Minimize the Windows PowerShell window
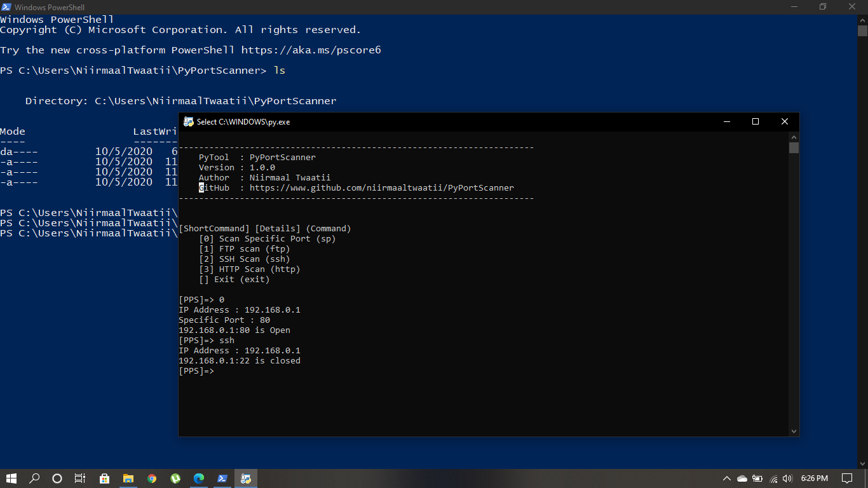The height and width of the screenshot is (488, 868). tap(794, 6)
